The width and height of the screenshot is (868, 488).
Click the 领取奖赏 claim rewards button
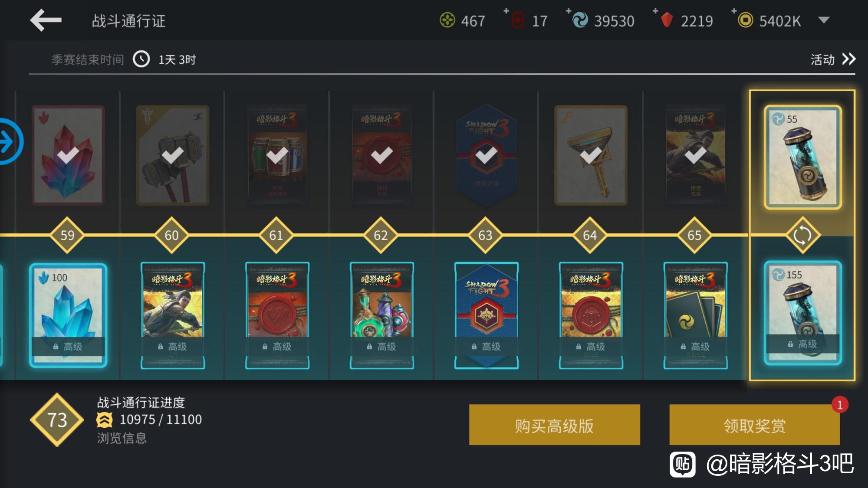click(x=754, y=425)
